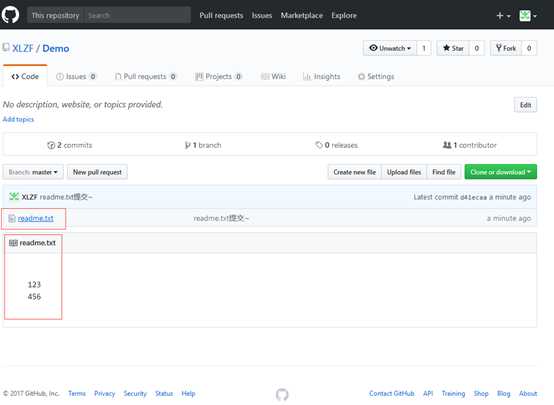
Task: Click the Add topics link
Action: pyautogui.click(x=18, y=119)
